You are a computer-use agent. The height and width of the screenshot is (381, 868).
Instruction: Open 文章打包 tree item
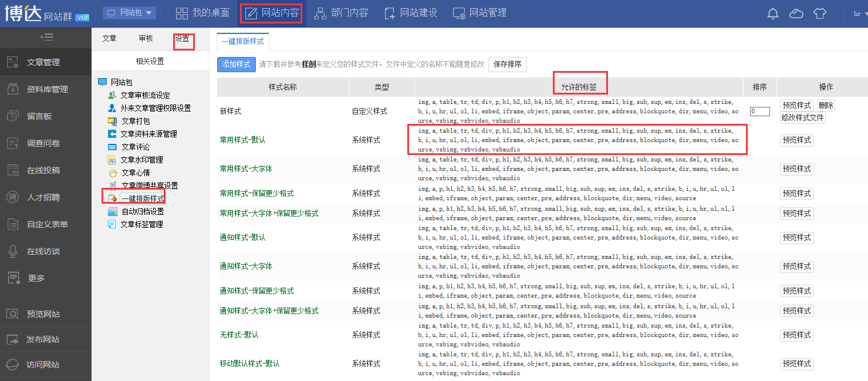point(136,121)
